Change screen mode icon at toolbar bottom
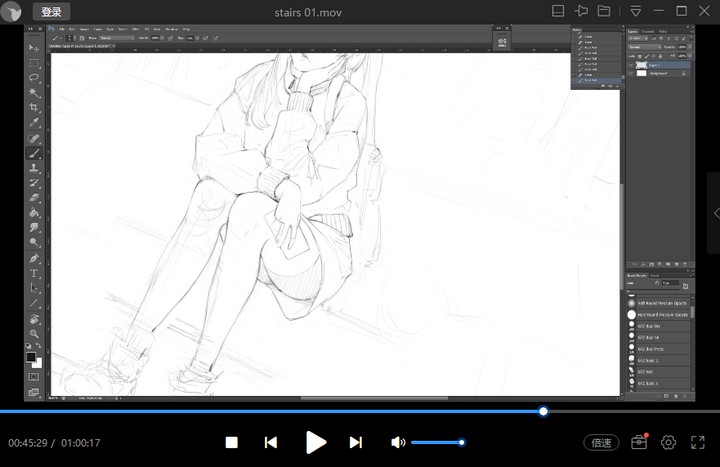This screenshot has width=720, height=467. (x=34, y=392)
